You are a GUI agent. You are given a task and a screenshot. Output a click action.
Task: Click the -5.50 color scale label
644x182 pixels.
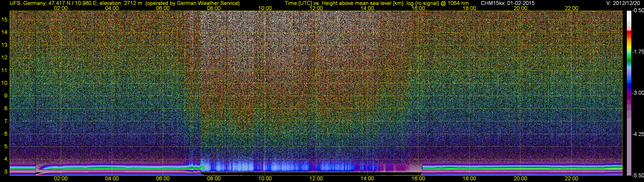tap(638, 176)
